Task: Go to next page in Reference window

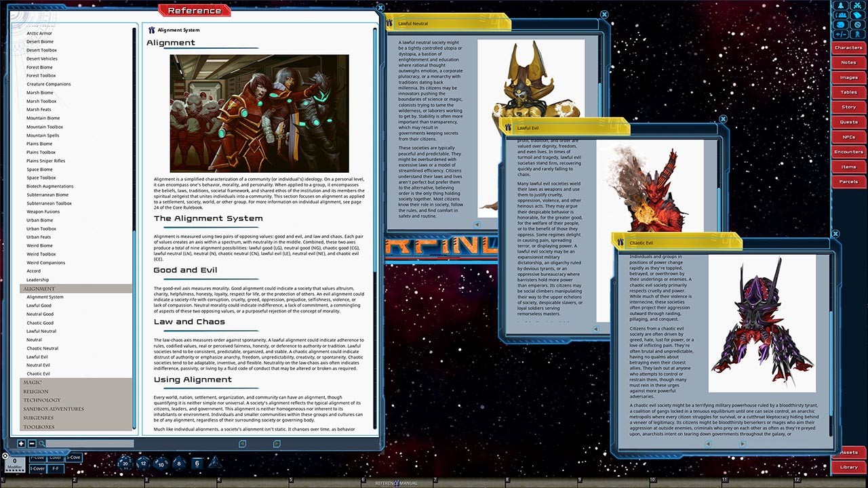Action: click(x=277, y=444)
